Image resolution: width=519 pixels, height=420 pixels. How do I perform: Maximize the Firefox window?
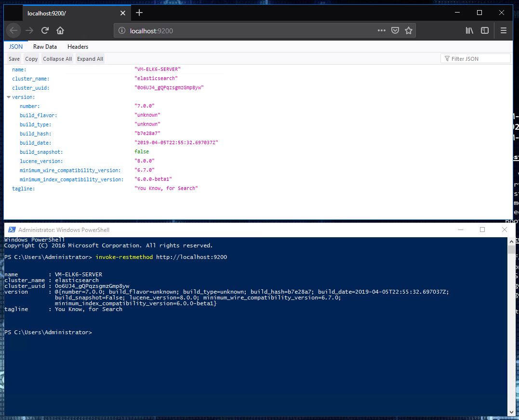[479, 13]
